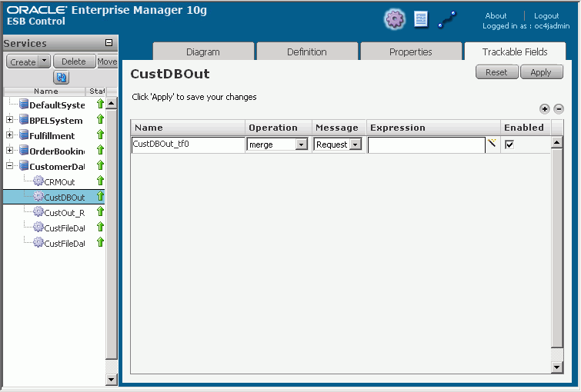Click the Operation column header
Screen dimensions: 581x392
(x=279, y=128)
